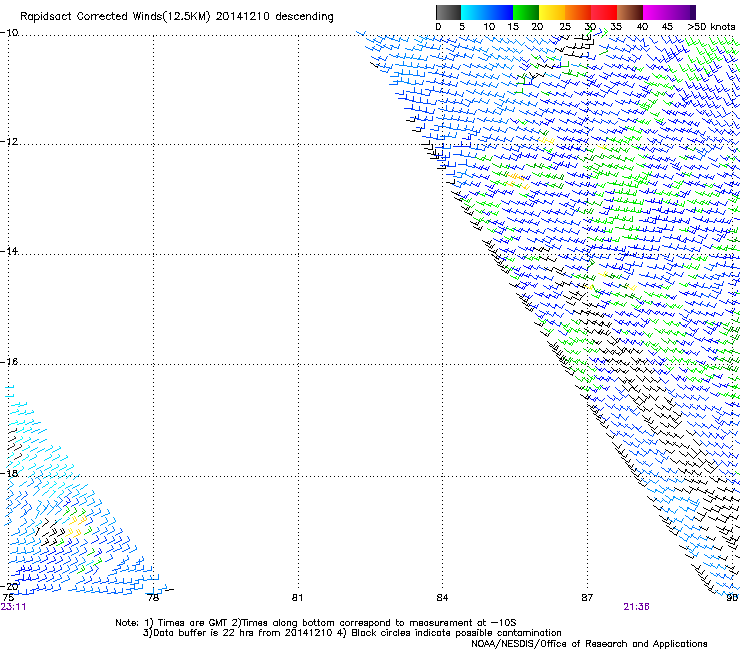Click the '-16' latitude axis label
Viewport: 740px width, 650px height.
9,362
